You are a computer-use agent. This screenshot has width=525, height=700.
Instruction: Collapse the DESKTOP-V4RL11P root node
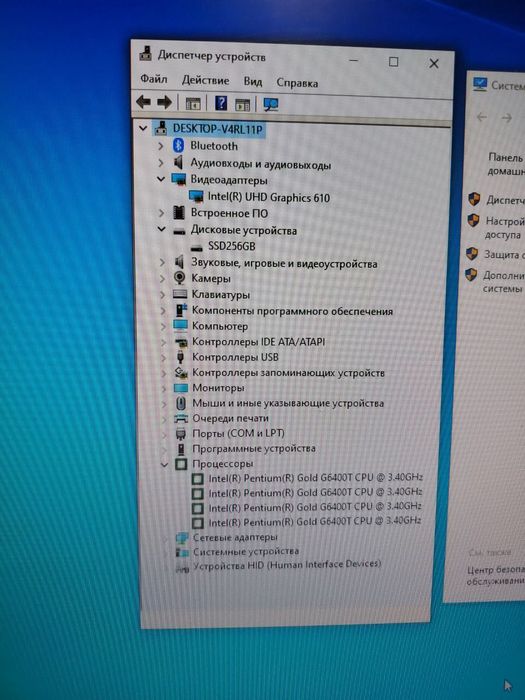click(x=143, y=129)
